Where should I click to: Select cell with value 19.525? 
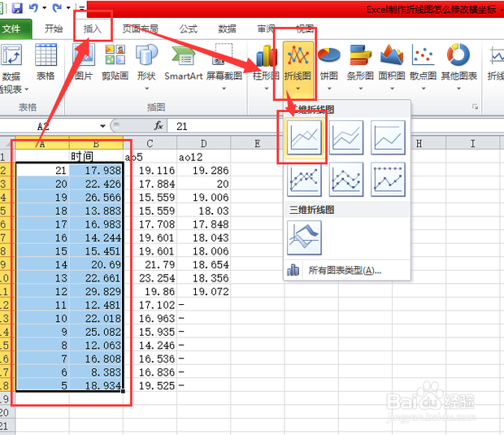pyautogui.click(x=150, y=385)
